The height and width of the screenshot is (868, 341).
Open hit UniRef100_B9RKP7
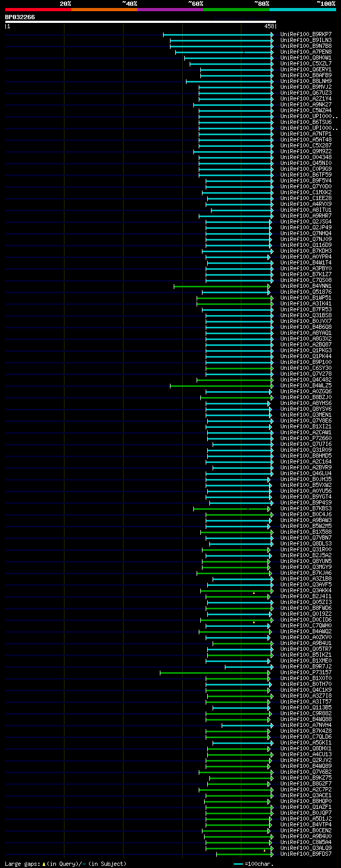(x=306, y=34)
